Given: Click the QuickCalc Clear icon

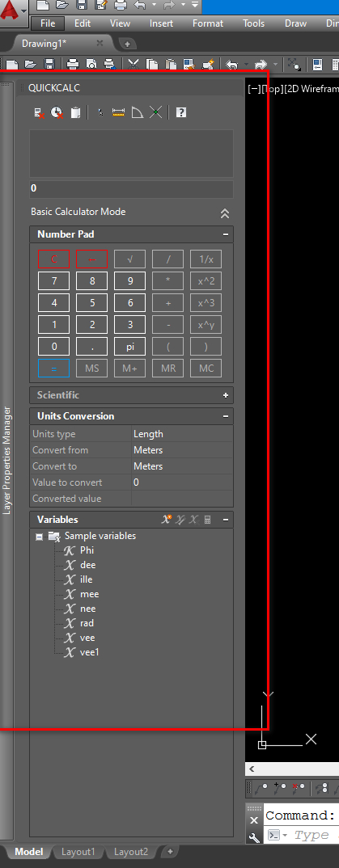Looking at the screenshot, I should (x=40, y=113).
